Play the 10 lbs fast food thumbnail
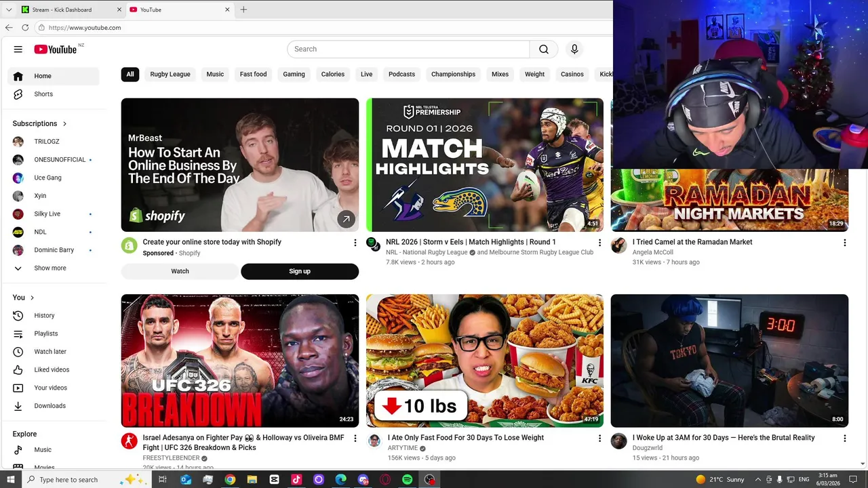The height and width of the screenshot is (488, 868). pyautogui.click(x=485, y=361)
